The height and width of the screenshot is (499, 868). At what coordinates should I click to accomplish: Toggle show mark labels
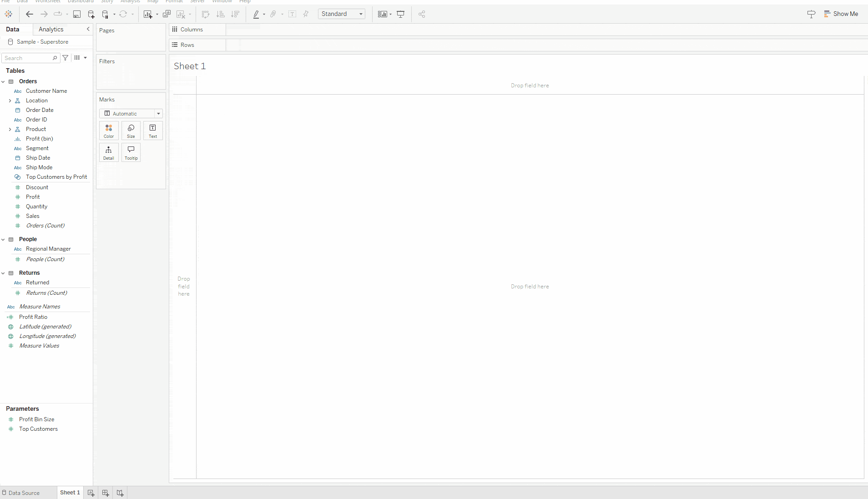click(x=293, y=14)
